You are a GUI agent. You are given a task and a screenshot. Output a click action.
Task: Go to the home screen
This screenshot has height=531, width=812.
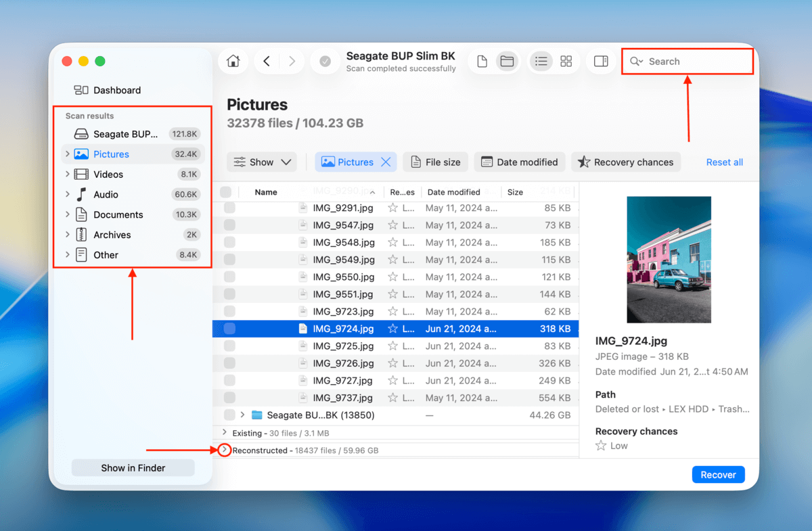pyautogui.click(x=233, y=61)
